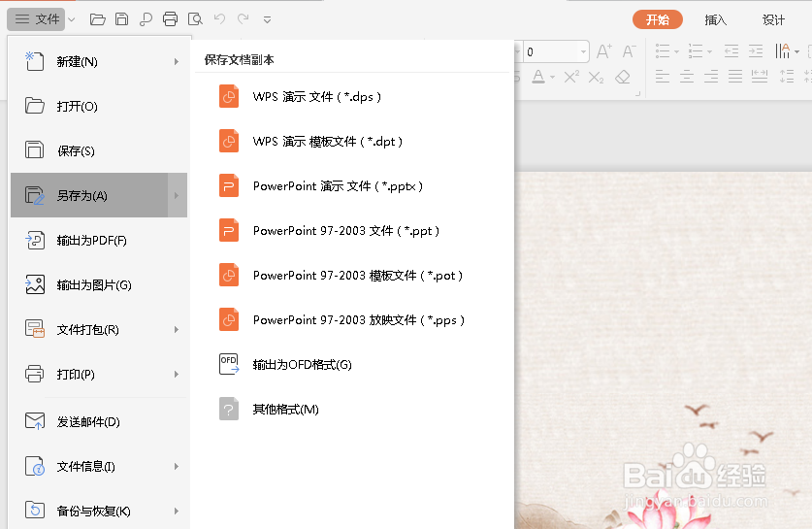This screenshot has height=529, width=812.
Task: Click the distributed alignment icon
Action: 760,77
